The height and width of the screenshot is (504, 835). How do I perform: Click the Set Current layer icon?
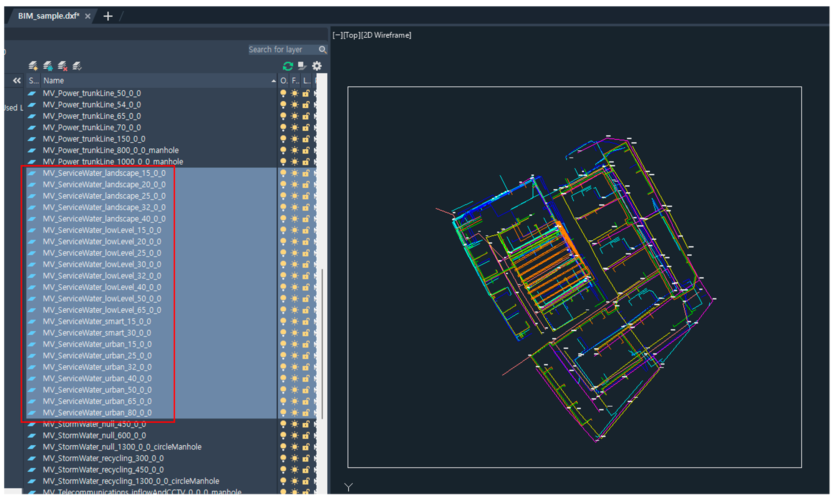click(x=77, y=66)
